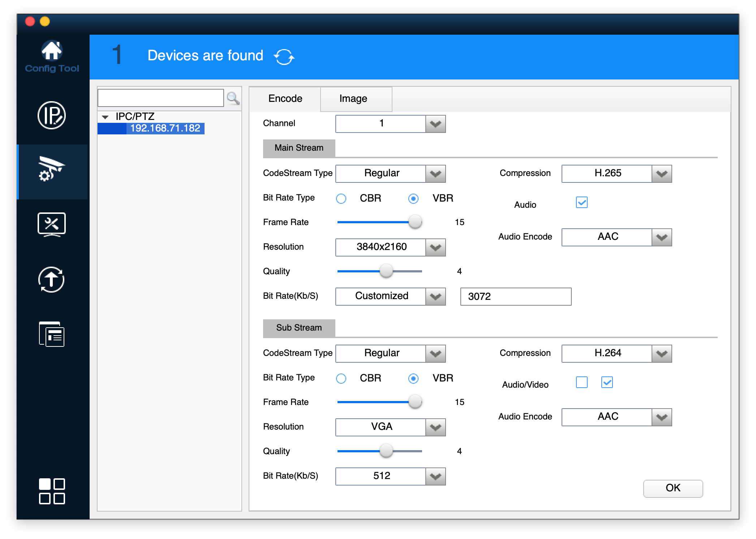Image resolution: width=756 pixels, height=539 pixels.
Task: Open the device upgrade icon
Action: (x=52, y=279)
